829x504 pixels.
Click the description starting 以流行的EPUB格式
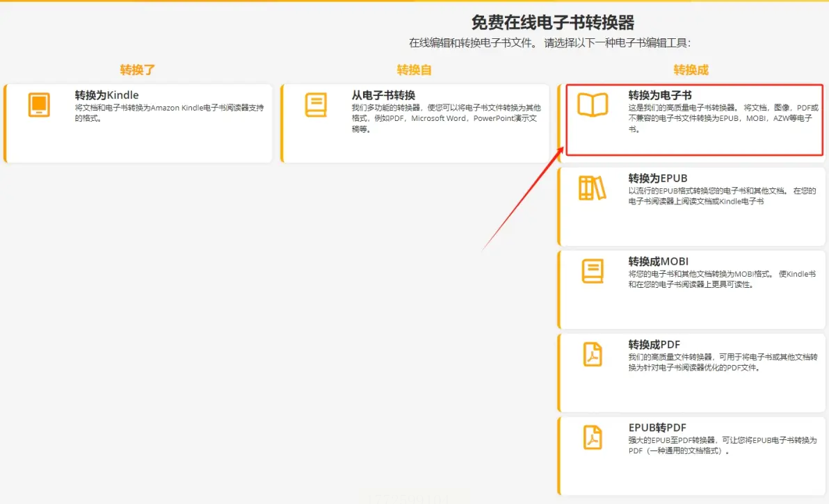click(x=722, y=196)
